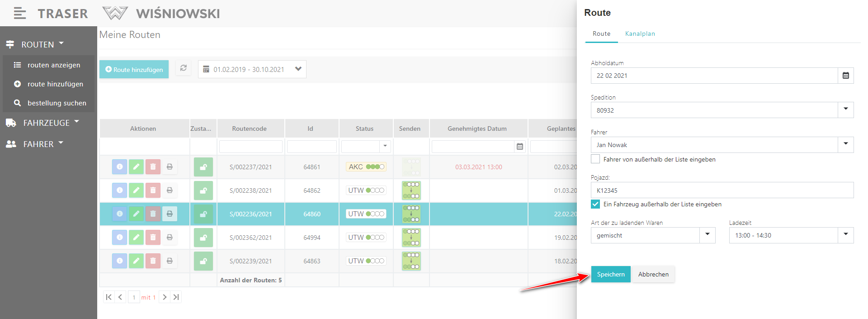Expand the date range 01.02.2019 - 30.10.2021 selector
Screen dimensions: 868x319
[x=298, y=69]
